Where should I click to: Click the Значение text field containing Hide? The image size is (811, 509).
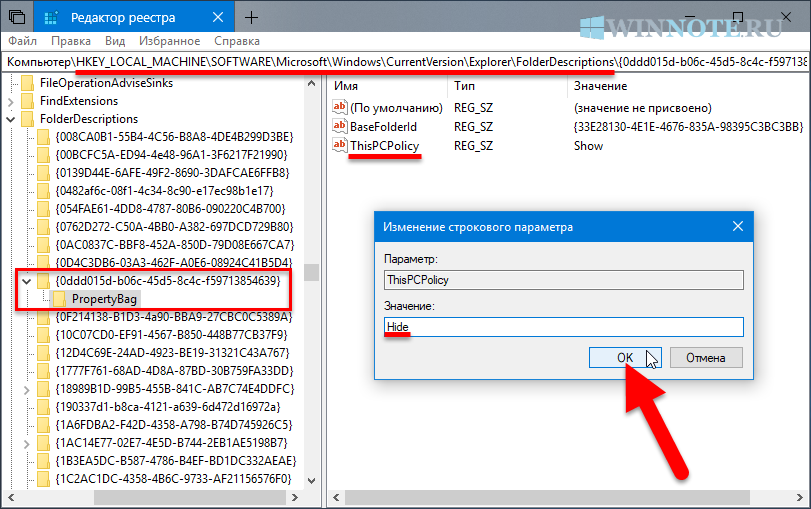tap(563, 327)
